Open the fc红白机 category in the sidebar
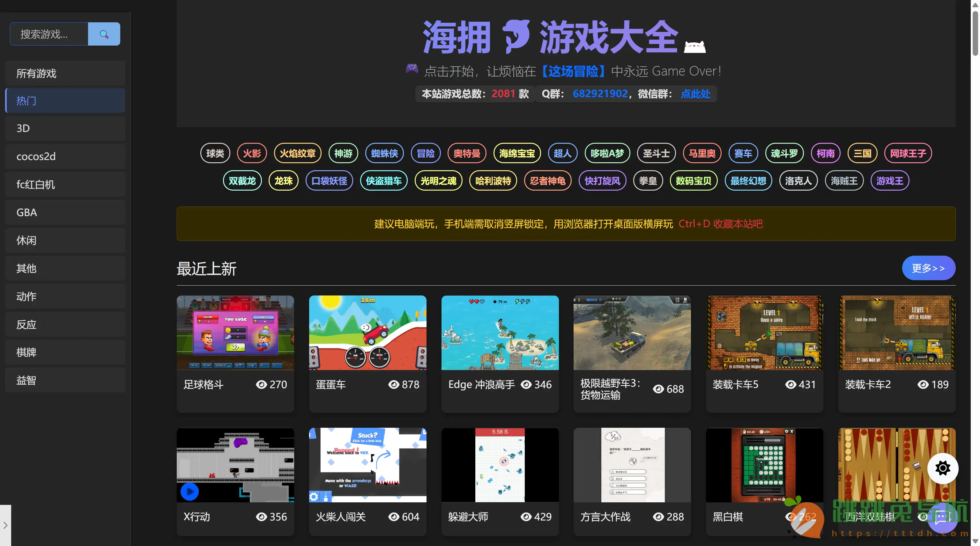The height and width of the screenshot is (546, 980). click(x=65, y=185)
